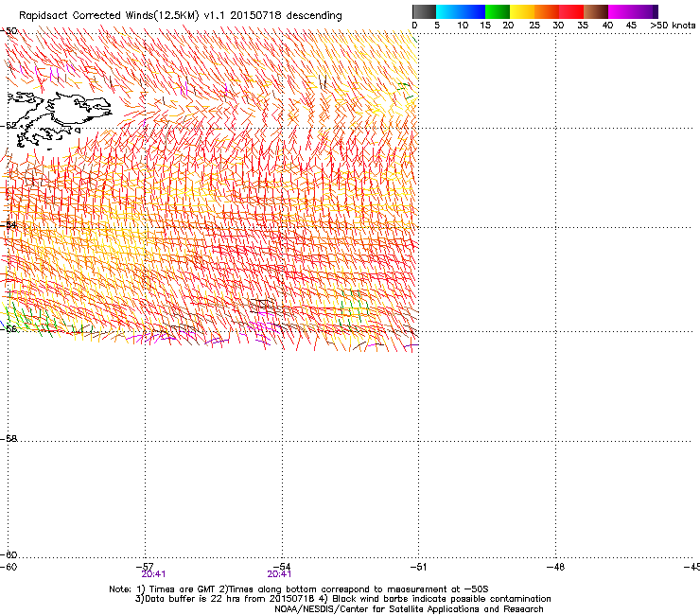Click the -58 latitude axis label
This screenshot has width=700, height=615.
pos(8,439)
